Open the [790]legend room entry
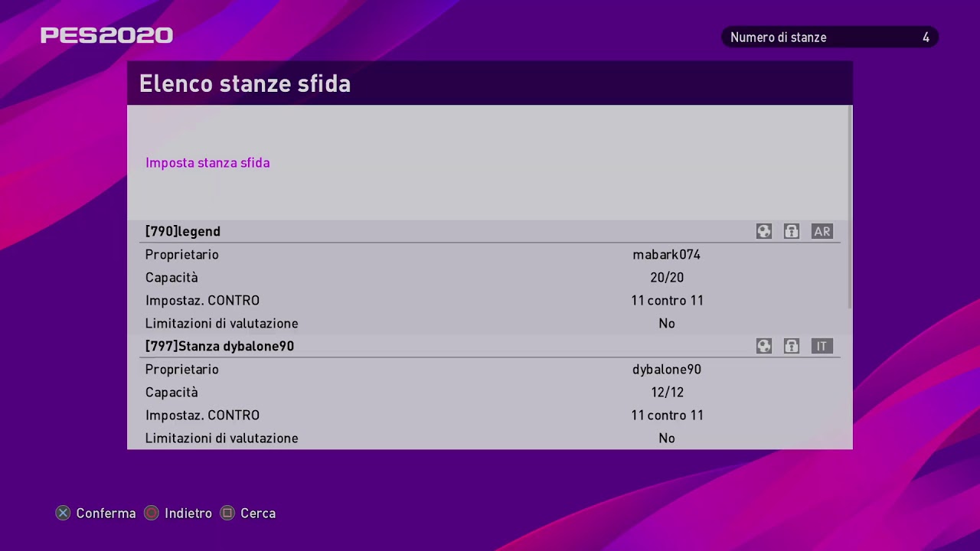The width and height of the screenshot is (980, 551). click(x=488, y=231)
